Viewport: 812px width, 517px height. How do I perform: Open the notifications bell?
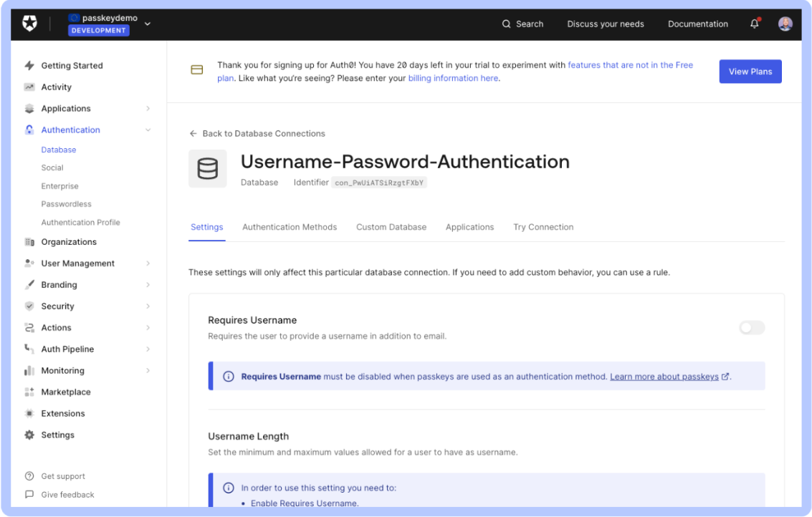coord(755,24)
